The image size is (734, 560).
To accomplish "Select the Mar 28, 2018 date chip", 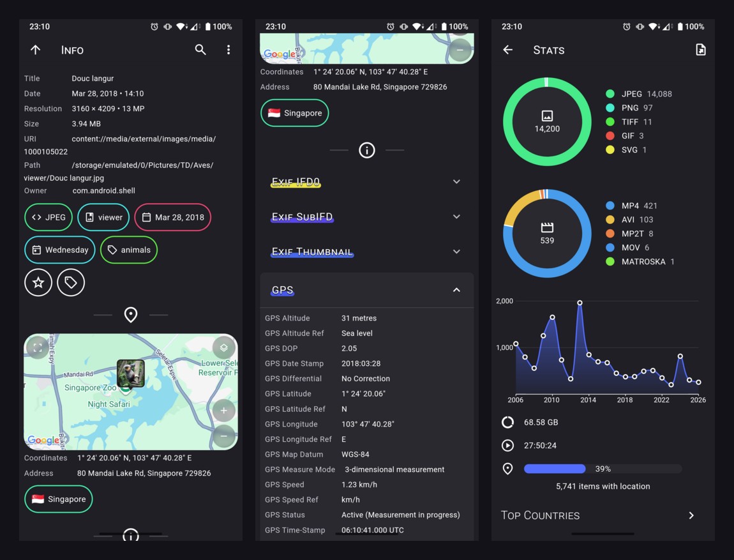I will [x=173, y=217].
